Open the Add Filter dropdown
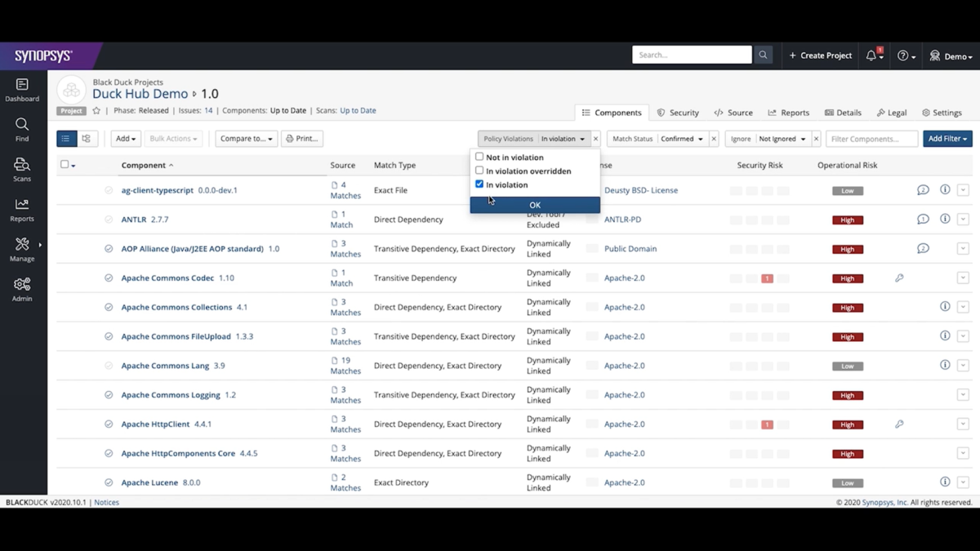The width and height of the screenshot is (980, 551). [x=947, y=139]
